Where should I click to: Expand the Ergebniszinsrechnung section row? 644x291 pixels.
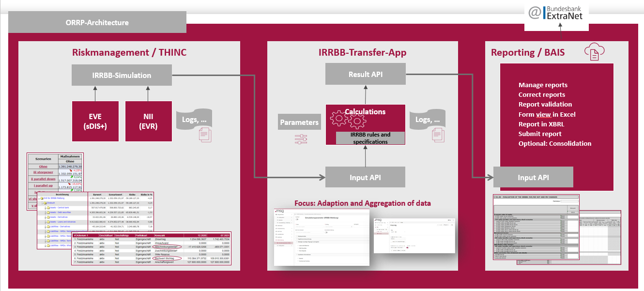(333, 239)
